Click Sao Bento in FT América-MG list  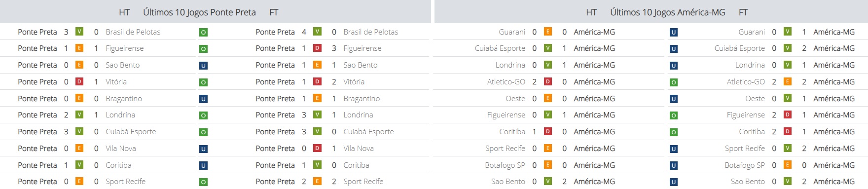[x=748, y=182]
